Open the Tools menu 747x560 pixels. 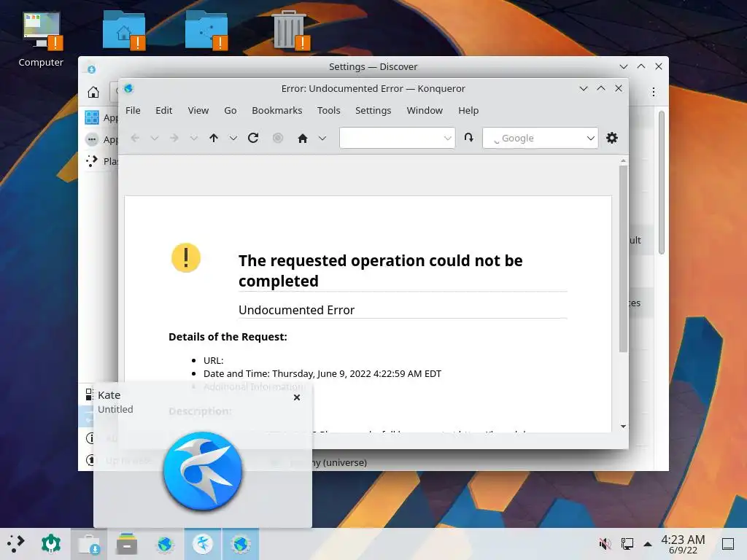(329, 111)
